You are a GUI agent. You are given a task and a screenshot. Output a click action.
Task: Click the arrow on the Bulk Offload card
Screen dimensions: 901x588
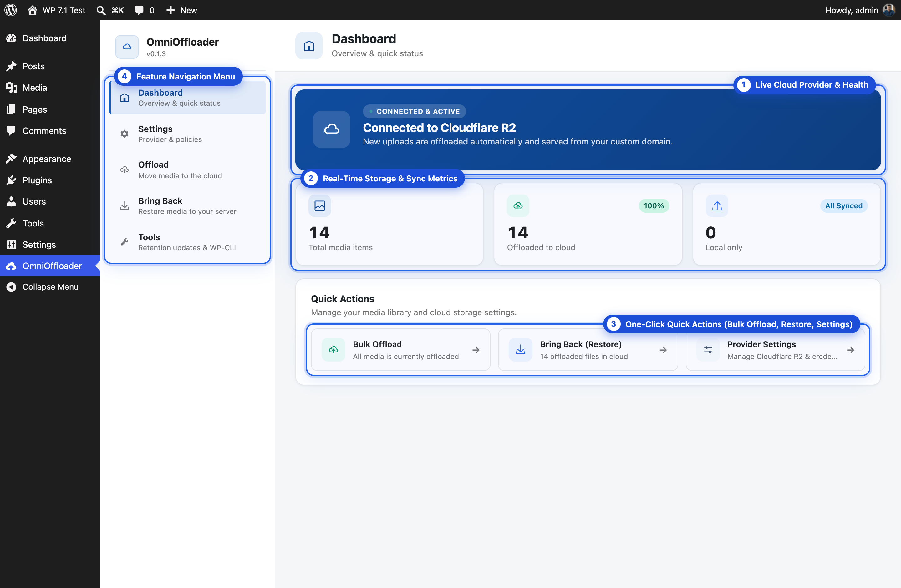point(476,350)
